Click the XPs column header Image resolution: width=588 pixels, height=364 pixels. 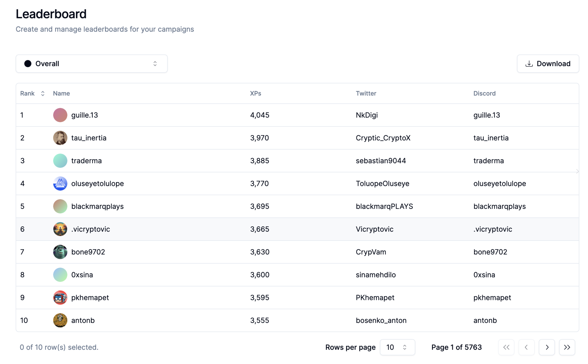[255, 93]
